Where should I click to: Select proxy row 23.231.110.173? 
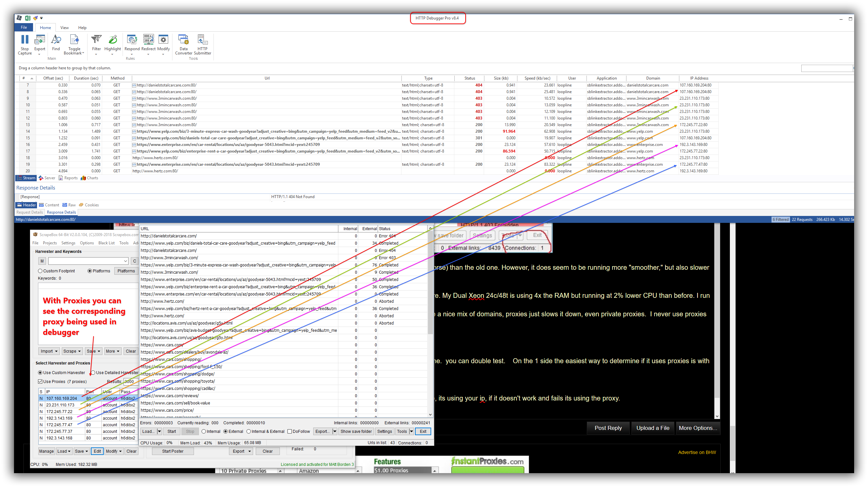[x=88, y=405]
